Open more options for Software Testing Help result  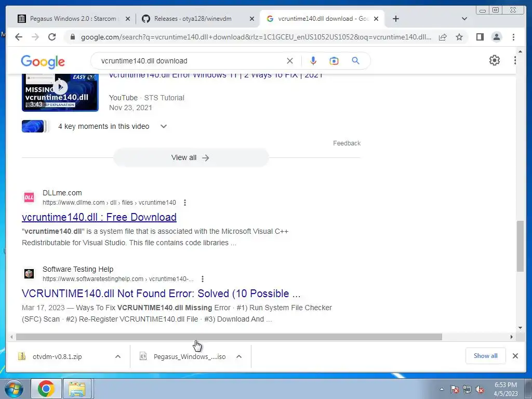pos(203,279)
